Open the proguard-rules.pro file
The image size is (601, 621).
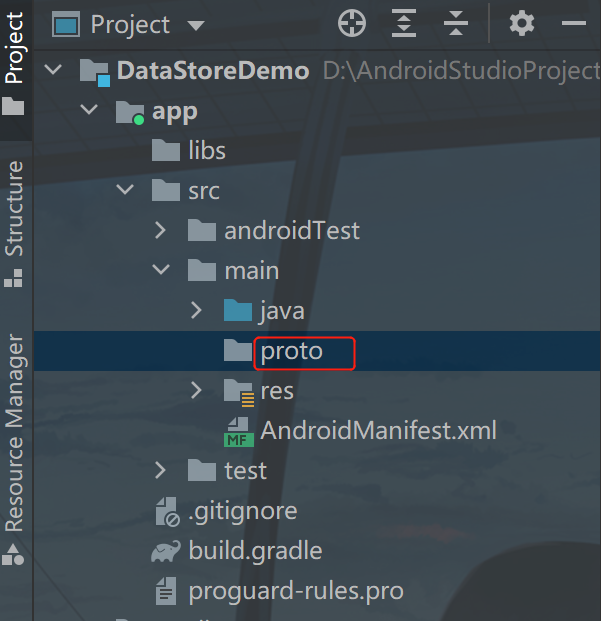pos(296,592)
